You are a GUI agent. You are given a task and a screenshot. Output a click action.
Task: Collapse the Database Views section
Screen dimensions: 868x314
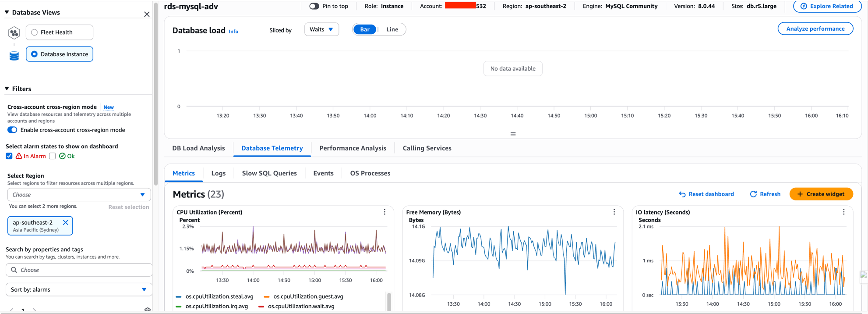tap(7, 12)
